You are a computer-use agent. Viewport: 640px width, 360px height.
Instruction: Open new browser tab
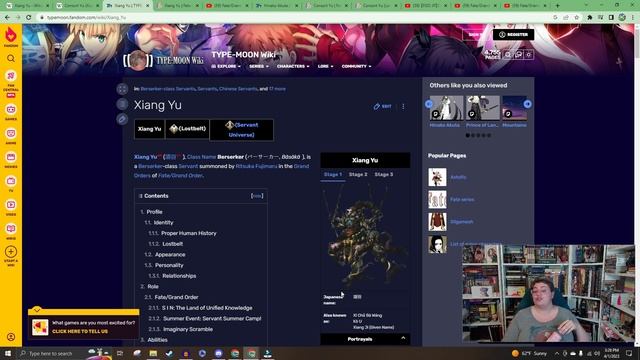557,6
